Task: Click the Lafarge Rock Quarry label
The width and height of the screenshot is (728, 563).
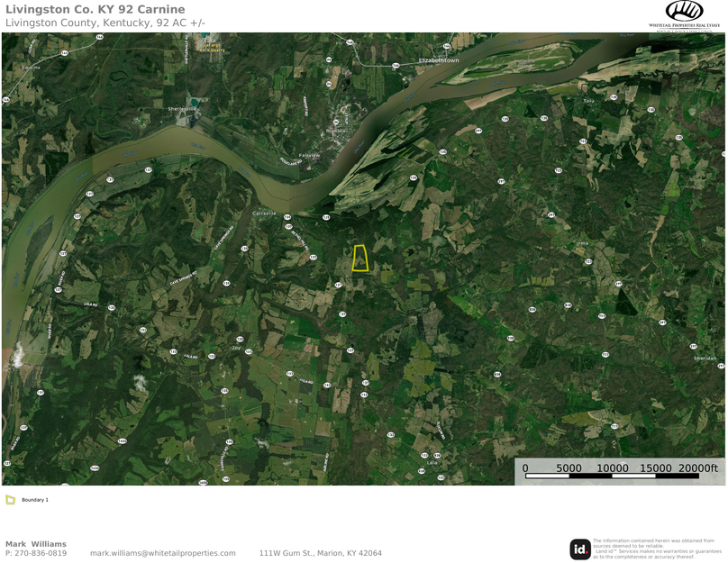Action: tap(212, 48)
